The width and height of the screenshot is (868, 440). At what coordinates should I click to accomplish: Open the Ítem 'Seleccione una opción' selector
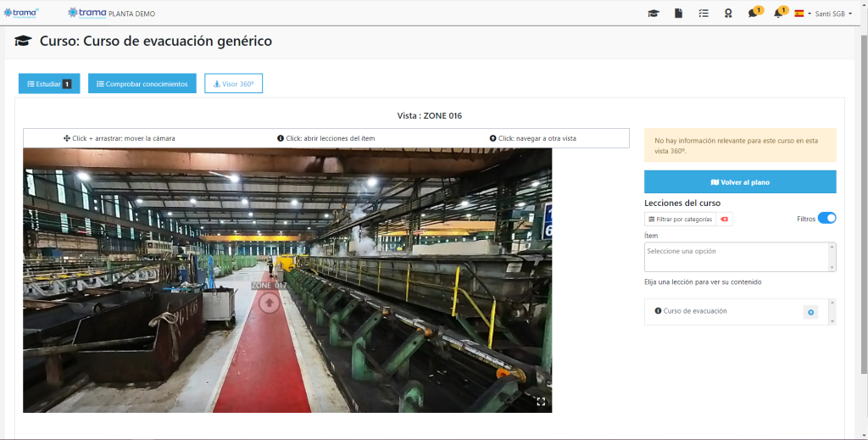pyautogui.click(x=736, y=257)
